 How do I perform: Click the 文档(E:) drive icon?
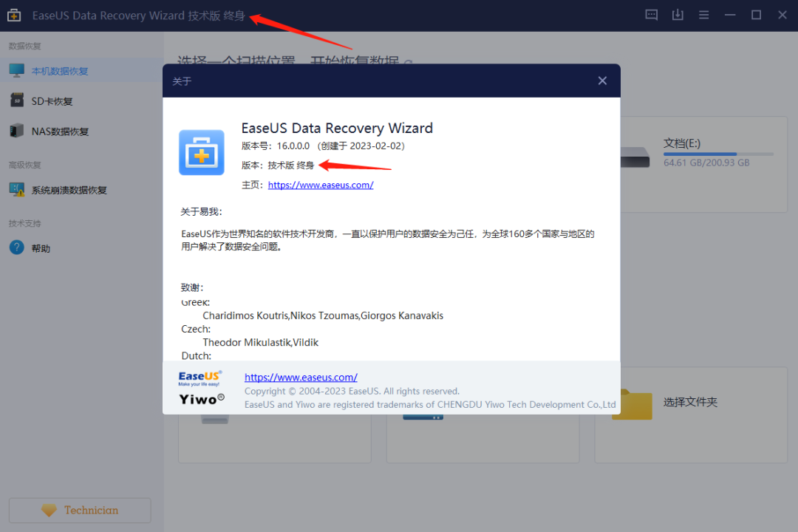tap(635, 157)
